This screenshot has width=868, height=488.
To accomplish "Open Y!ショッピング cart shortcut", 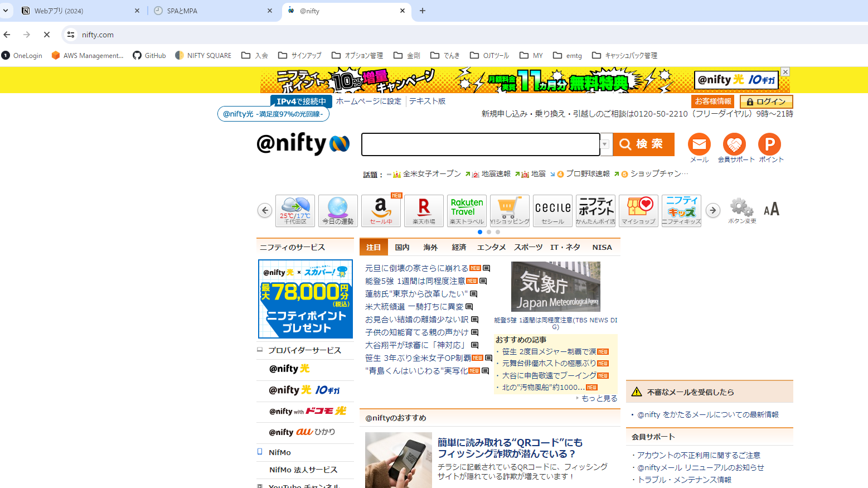I will [x=510, y=211].
